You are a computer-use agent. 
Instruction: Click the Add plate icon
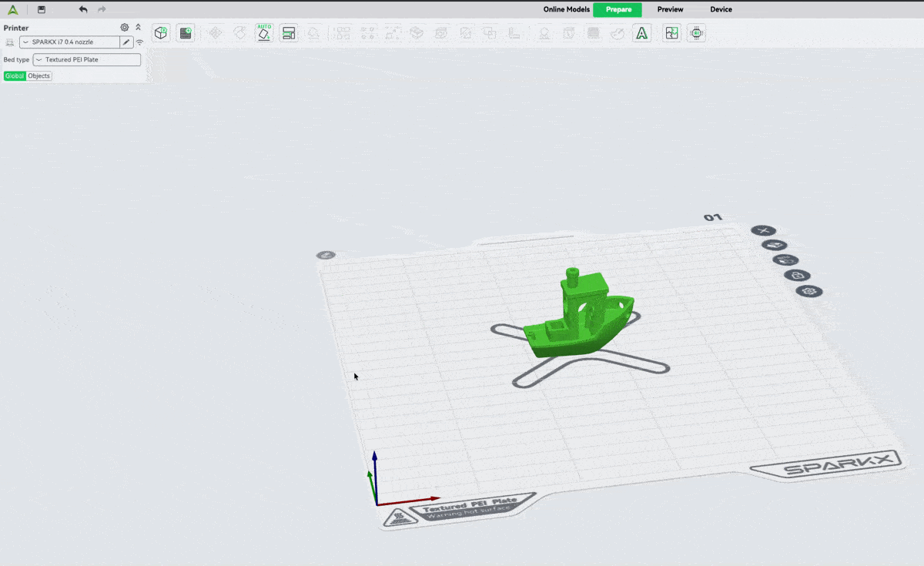pyautogui.click(x=186, y=33)
